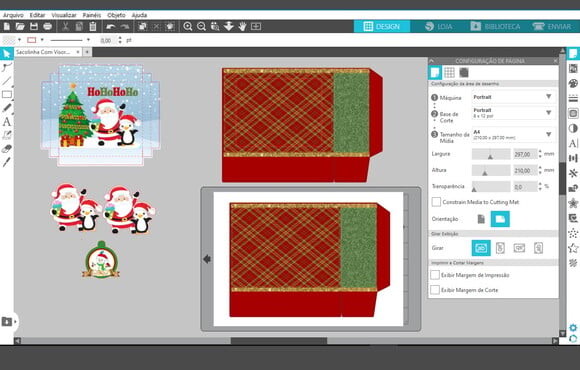Expand the fill color dropdown arrow
Viewport: 580px width, 370px height.
pos(19,40)
